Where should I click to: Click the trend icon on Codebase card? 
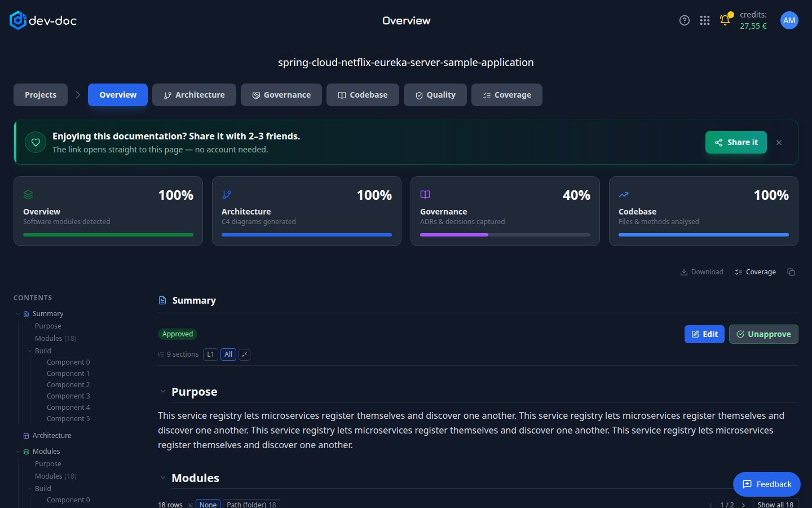tap(624, 195)
